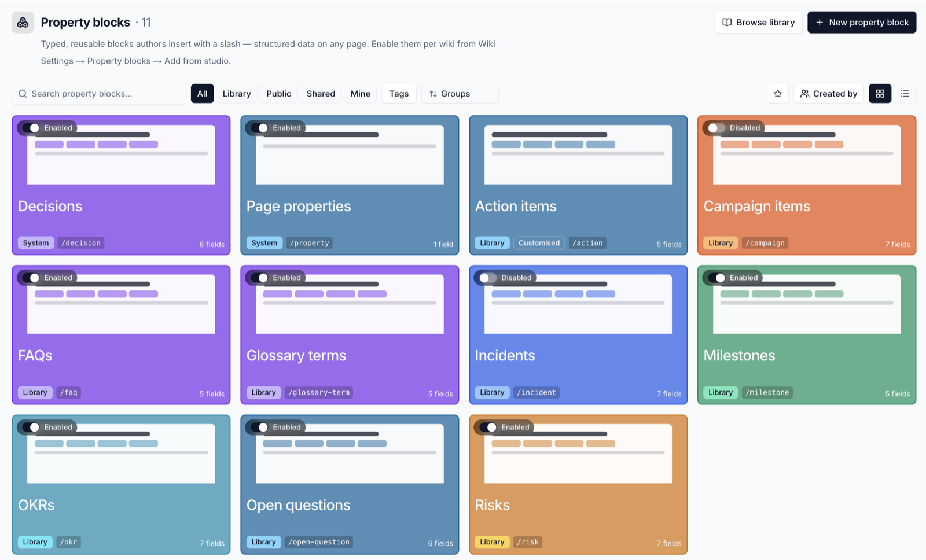Click the /incident slash command tag
The height and width of the screenshot is (560, 926).
coord(537,392)
